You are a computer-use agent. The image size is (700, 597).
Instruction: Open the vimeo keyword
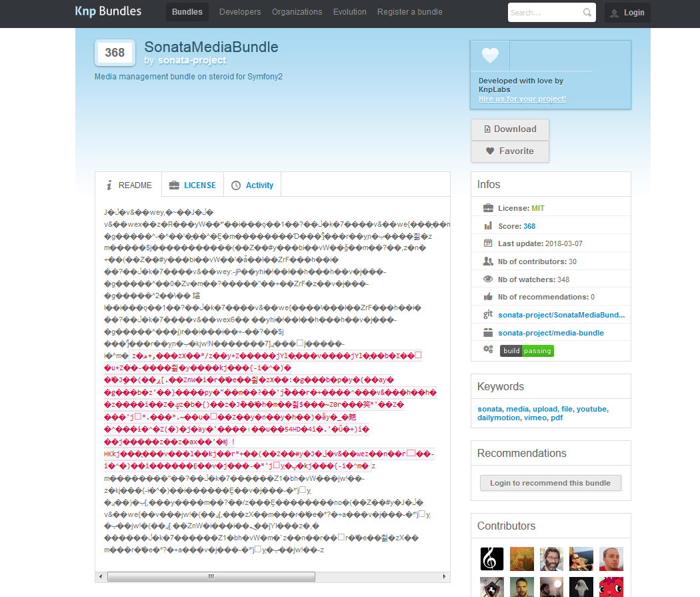coord(535,418)
